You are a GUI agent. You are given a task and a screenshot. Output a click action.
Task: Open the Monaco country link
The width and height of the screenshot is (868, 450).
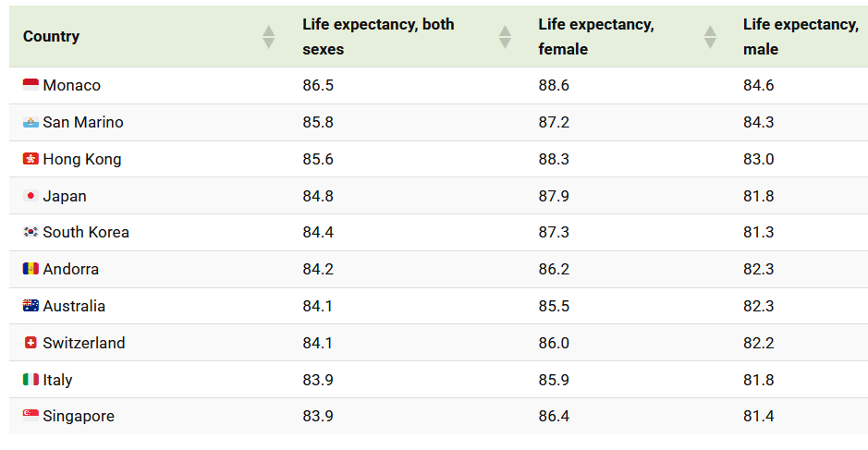71,86
